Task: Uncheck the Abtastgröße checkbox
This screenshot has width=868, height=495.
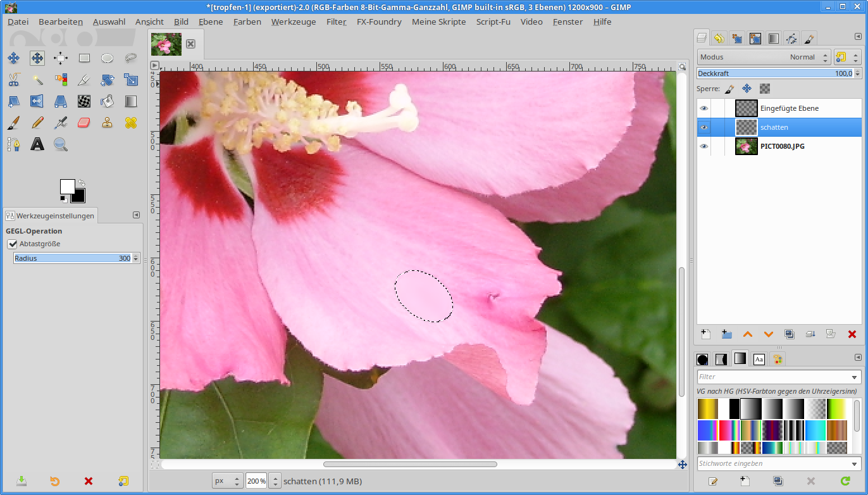Action: [12, 244]
